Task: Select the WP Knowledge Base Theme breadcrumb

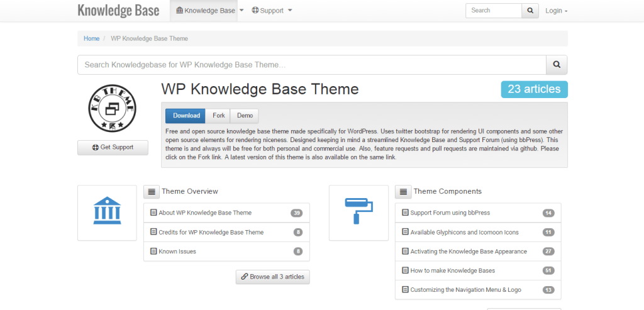Action: pyautogui.click(x=150, y=38)
